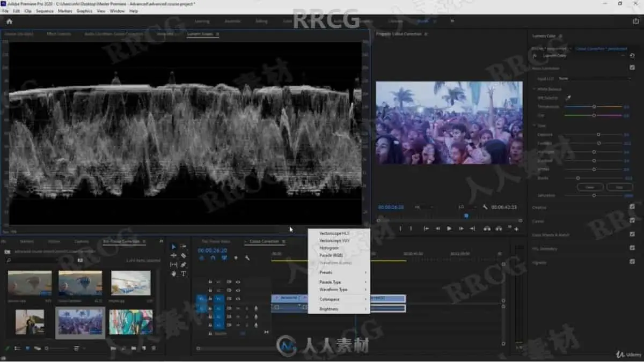Delete selected item with trash icon
This screenshot has height=362, width=644.
(x=153, y=349)
